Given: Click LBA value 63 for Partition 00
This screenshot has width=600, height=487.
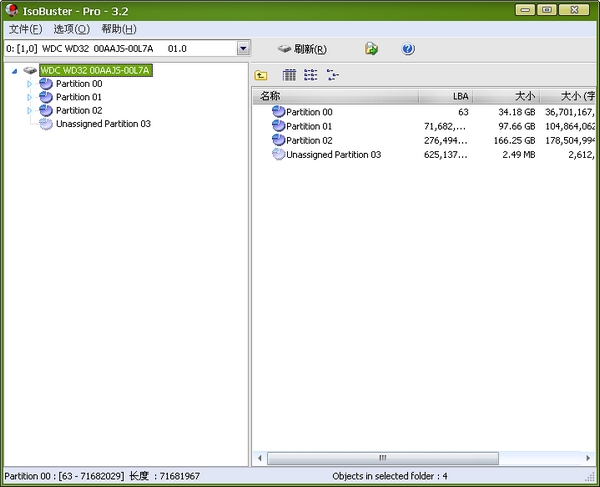Looking at the screenshot, I should tap(463, 112).
